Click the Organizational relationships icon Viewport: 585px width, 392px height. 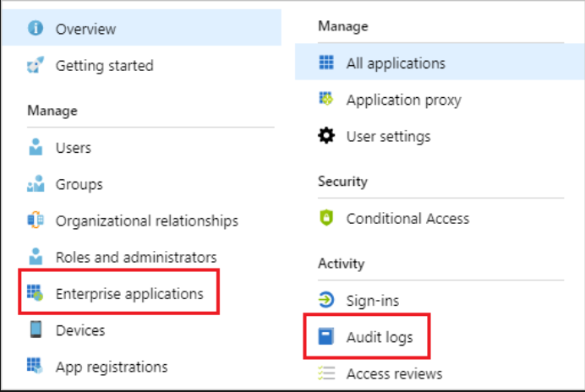click(x=36, y=220)
